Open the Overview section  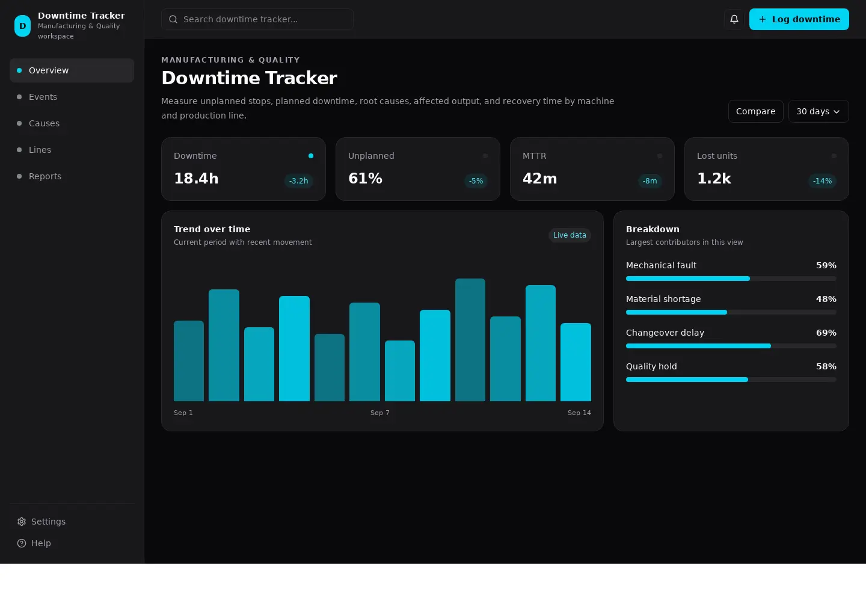(72, 70)
